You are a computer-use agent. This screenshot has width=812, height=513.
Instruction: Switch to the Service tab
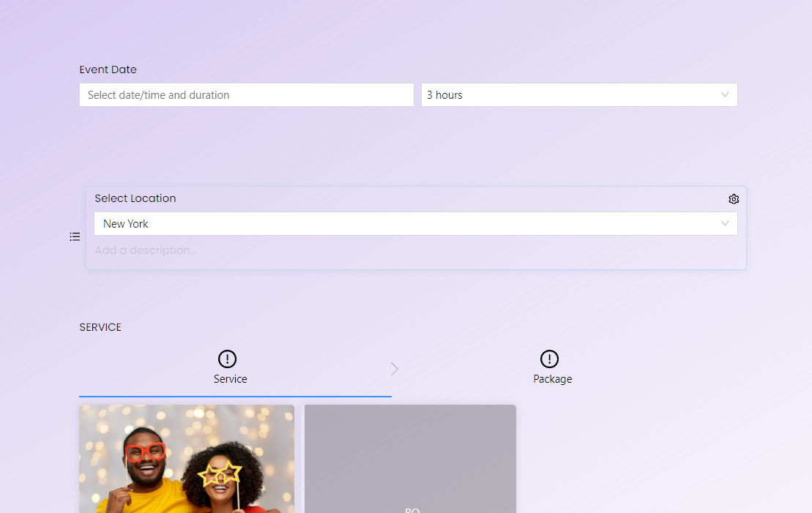[x=231, y=369]
